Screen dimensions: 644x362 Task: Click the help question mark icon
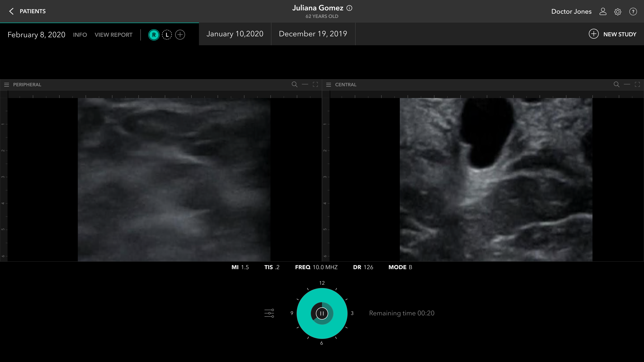(x=633, y=12)
